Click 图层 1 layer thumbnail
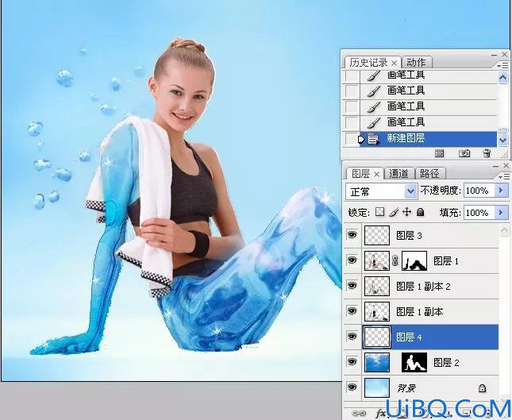 (x=377, y=260)
